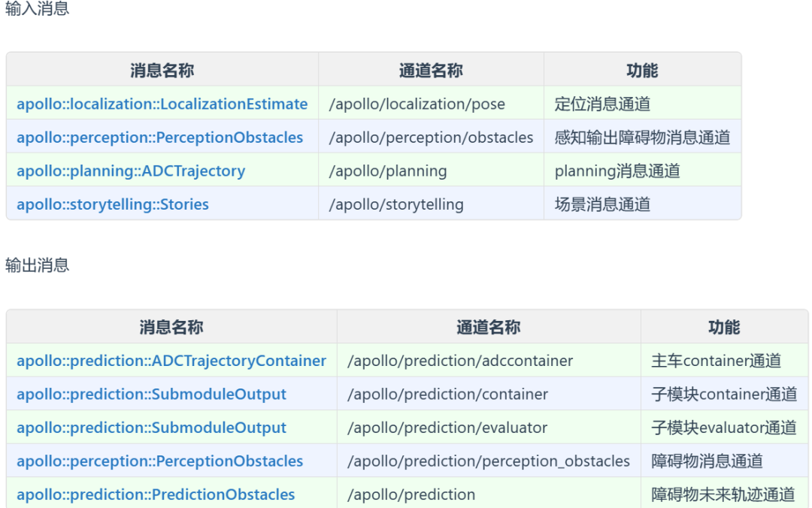The image size is (812, 508).
Task: Click the 通道名称 header in the input table
Action: click(431, 71)
